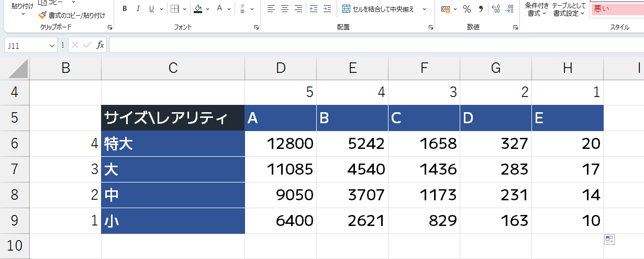Select header cell A in table
The width and height of the screenshot is (644, 259).
pos(281,118)
